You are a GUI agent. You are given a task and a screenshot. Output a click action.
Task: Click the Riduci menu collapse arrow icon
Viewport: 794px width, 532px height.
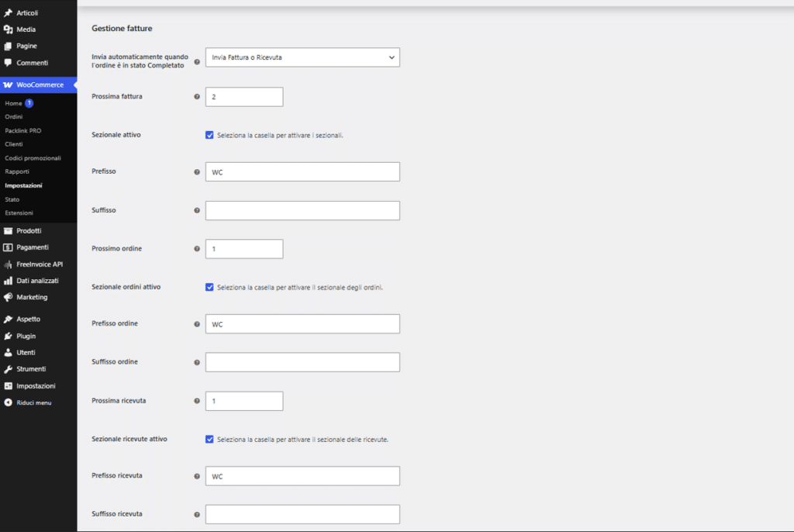(x=8, y=402)
